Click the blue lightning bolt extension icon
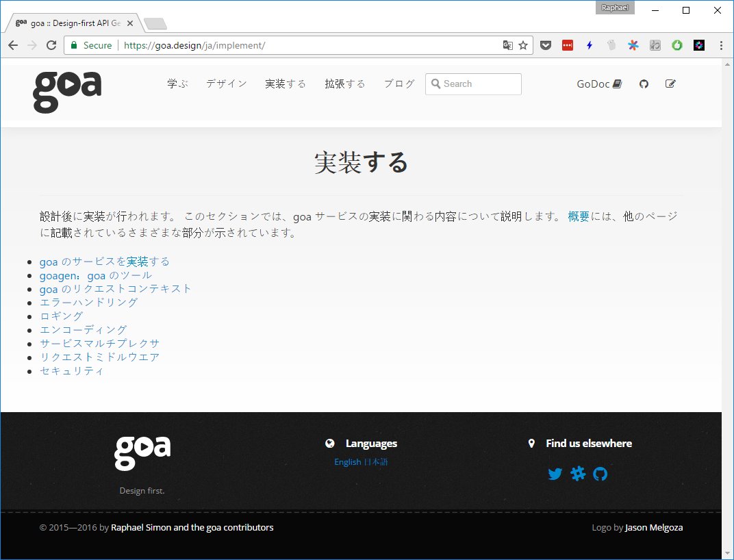This screenshot has width=734, height=560. [590, 45]
